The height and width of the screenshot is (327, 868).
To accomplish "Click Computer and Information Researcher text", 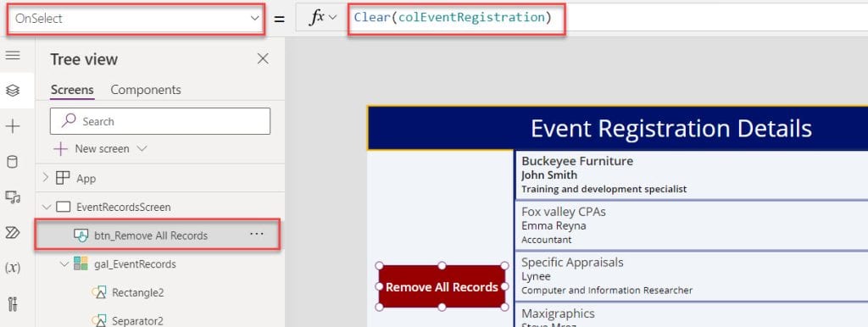I will tap(607, 291).
